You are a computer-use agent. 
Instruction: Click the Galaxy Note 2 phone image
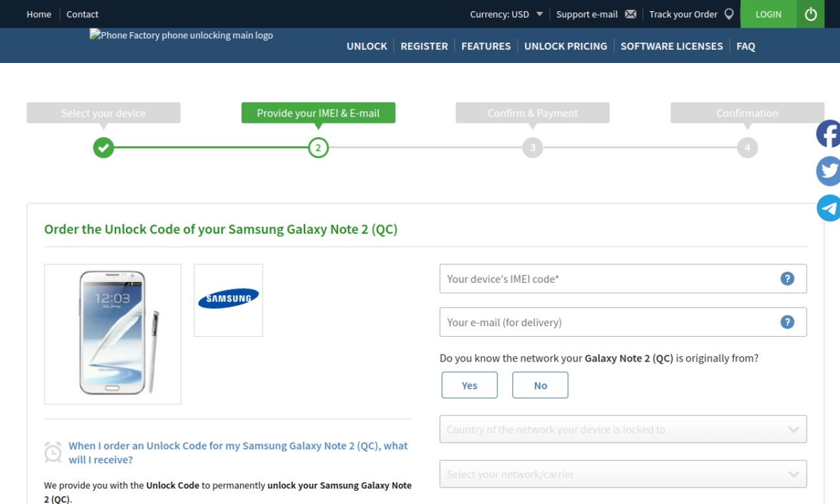113,334
